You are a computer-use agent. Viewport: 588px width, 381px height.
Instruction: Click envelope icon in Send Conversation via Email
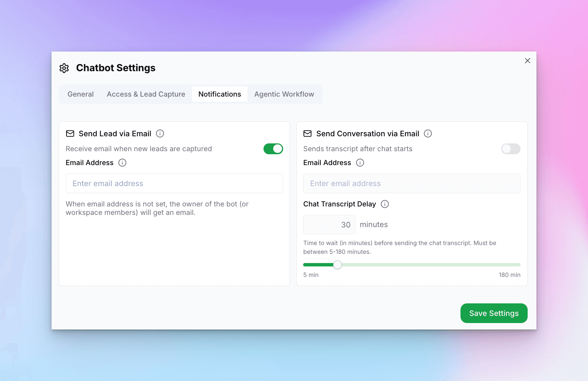click(308, 134)
